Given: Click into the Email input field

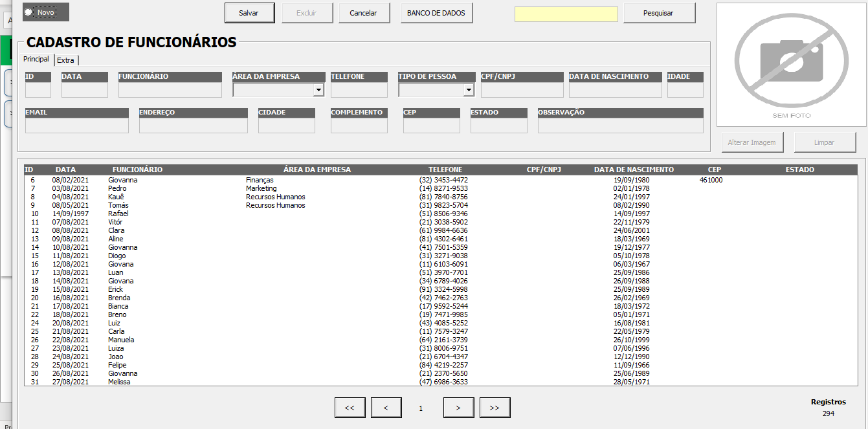Looking at the screenshot, I should [x=76, y=126].
